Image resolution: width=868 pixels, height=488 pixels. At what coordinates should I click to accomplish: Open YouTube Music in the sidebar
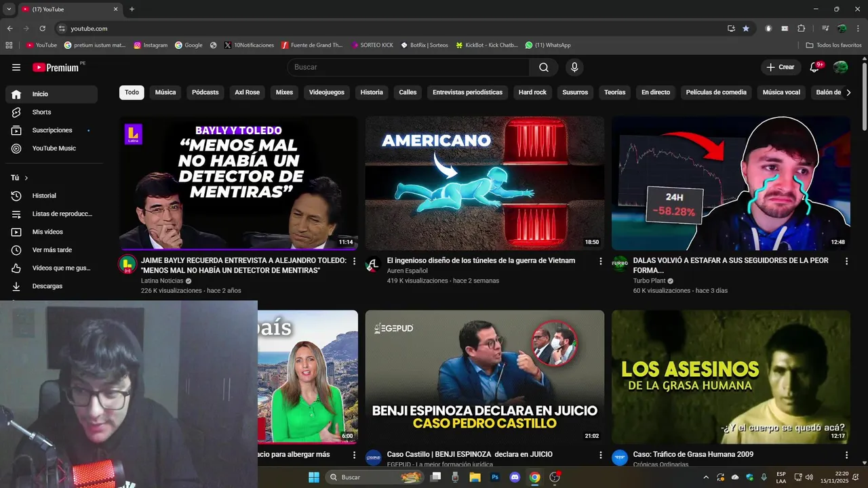(x=52, y=148)
